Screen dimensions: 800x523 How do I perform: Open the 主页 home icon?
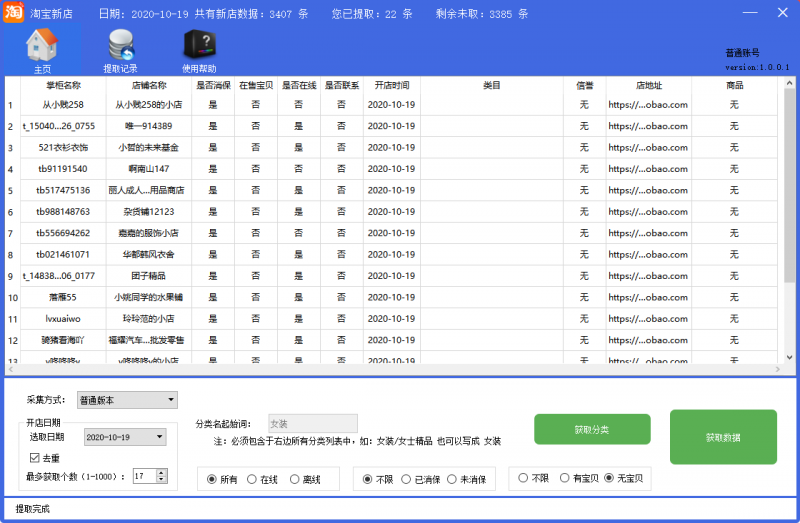click(42, 49)
